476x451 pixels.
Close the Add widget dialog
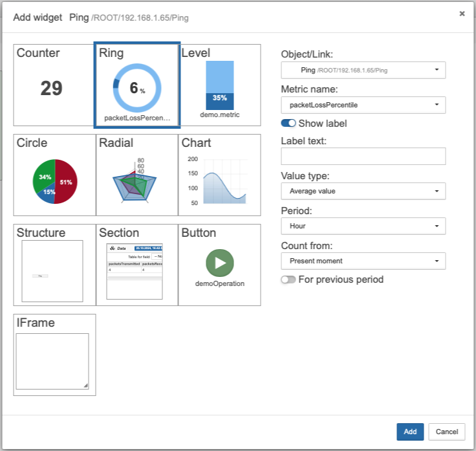click(462, 14)
